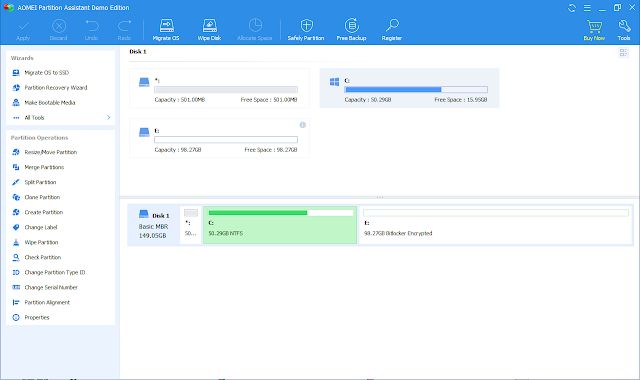Open Migrate OS from the toolbar

[x=166, y=30]
